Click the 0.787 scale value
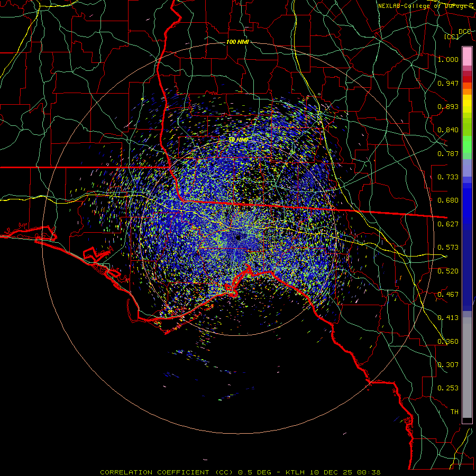This screenshot has width=476, height=476. click(448, 153)
